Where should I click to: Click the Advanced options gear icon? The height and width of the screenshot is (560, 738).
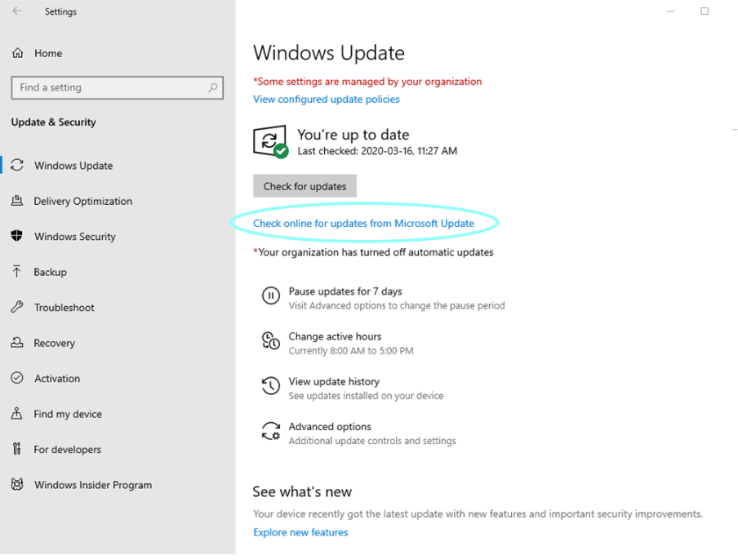point(270,432)
